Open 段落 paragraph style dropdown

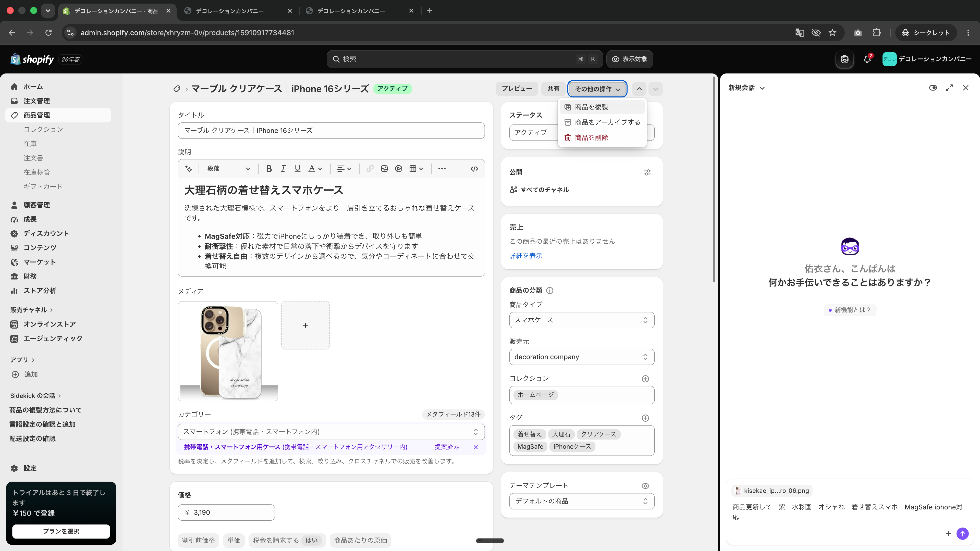pos(228,168)
